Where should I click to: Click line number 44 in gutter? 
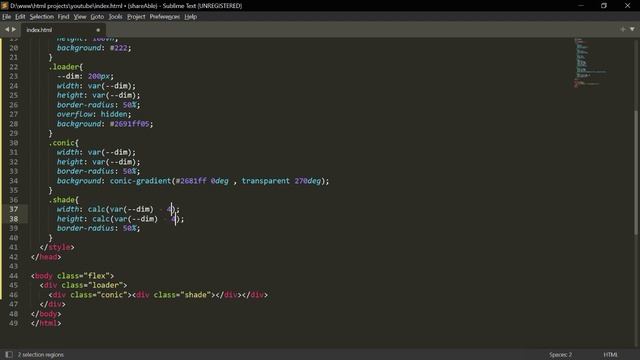click(13, 276)
